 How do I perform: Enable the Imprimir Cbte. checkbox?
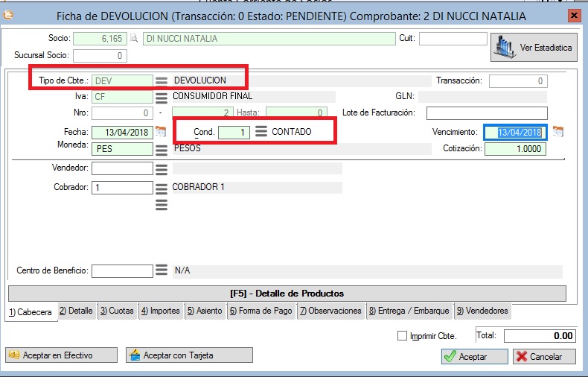[x=403, y=336]
